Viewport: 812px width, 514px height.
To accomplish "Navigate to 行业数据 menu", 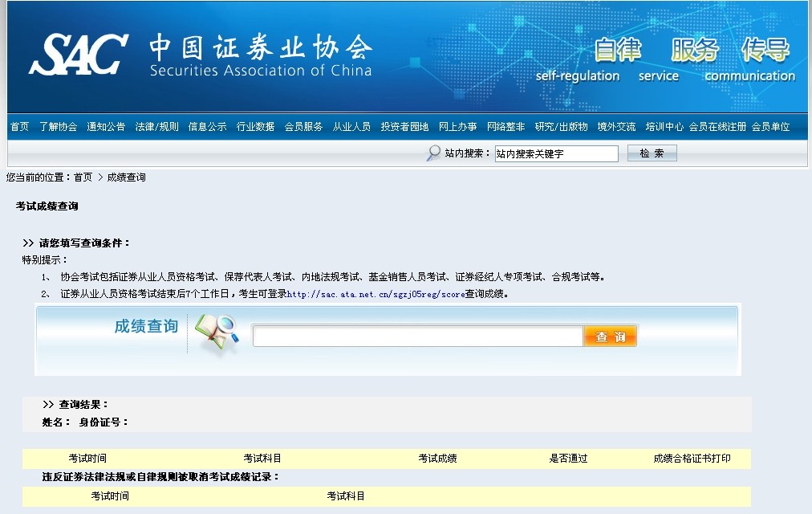I will pyautogui.click(x=255, y=127).
